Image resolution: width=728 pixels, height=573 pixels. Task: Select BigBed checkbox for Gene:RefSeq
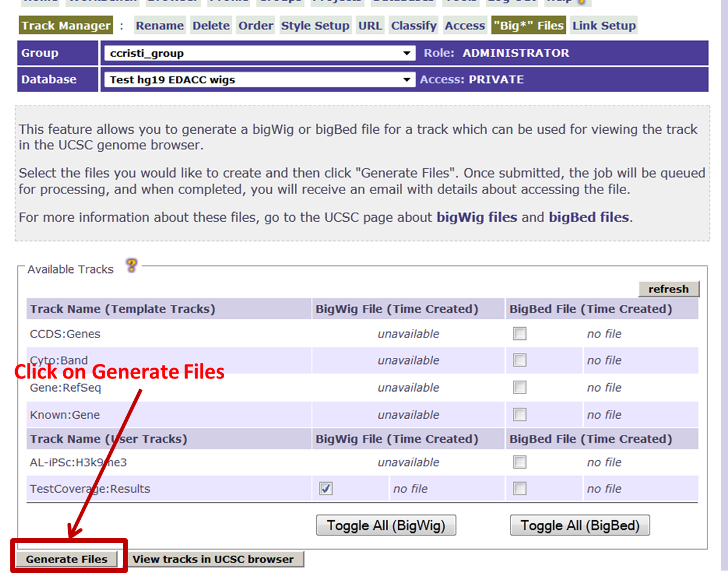point(519,387)
